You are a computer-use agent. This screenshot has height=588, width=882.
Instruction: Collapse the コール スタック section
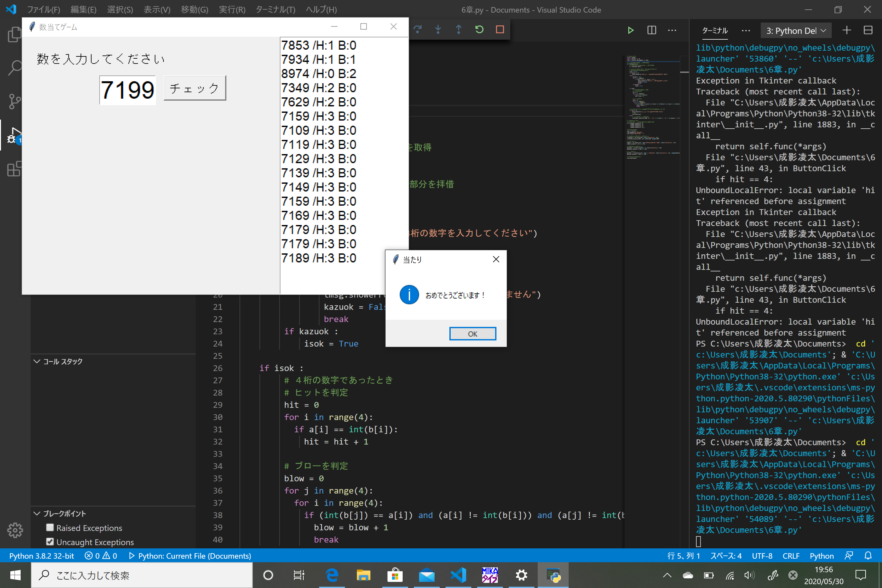click(x=37, y=361)
